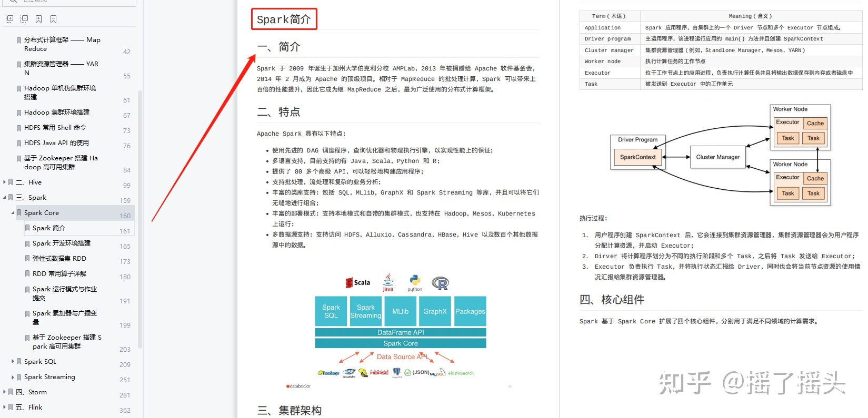Expand the 五、Flink bookmark section

click(4, 407)
